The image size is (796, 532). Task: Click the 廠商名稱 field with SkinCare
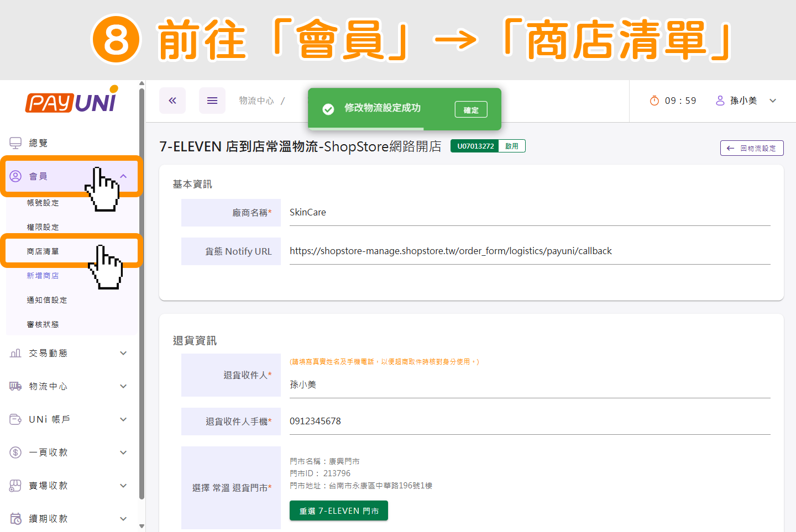[x=530, y=213]
